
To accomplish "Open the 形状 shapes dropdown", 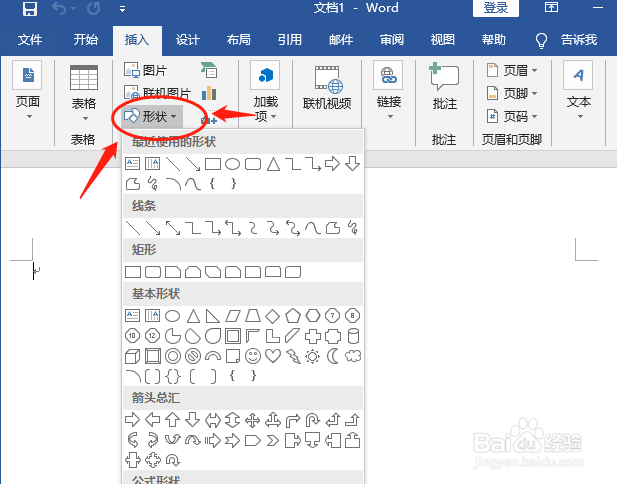I will (x=151, y=116).
